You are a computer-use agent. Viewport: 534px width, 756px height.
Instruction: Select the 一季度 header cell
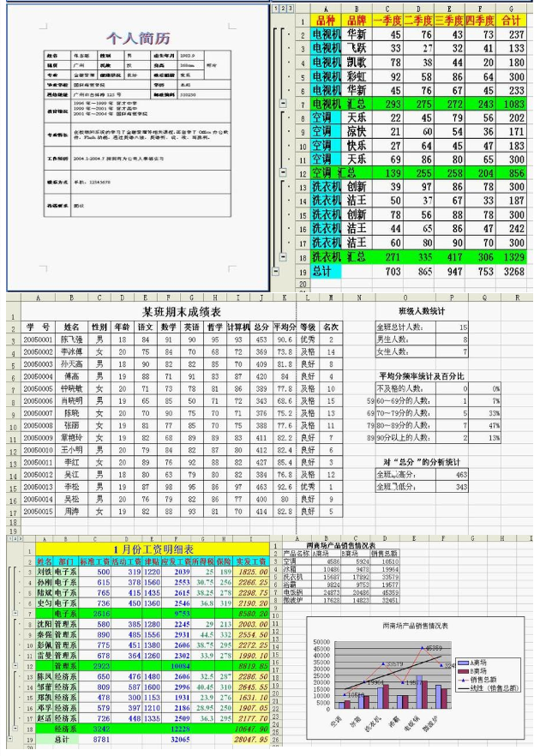[x=388, y=21]
